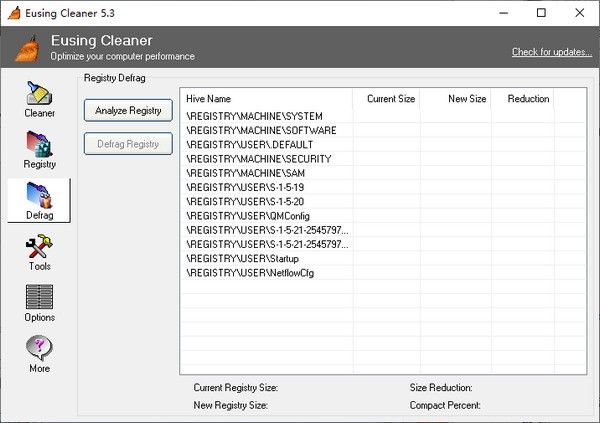The height and width of the screenshot is (423, 600).
Task: Select the \REGISTRY\MACHINE\SYSTEM row
Action: (254, 116)
